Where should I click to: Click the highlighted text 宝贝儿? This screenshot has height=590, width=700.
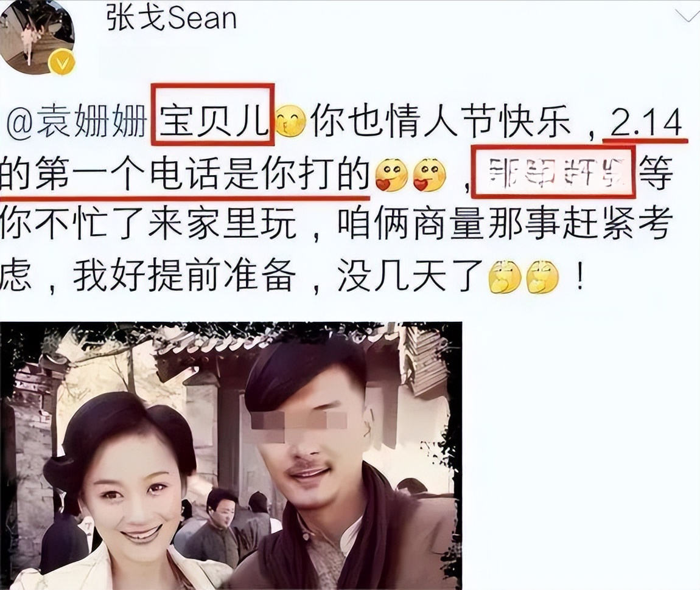[x=212, y=121]
